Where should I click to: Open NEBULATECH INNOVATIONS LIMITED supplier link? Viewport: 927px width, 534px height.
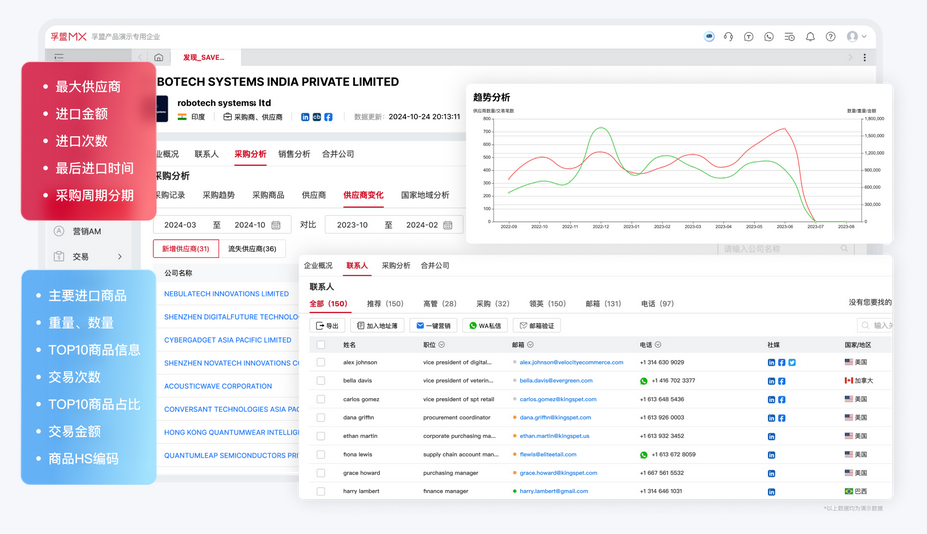[x=226, y=294]
